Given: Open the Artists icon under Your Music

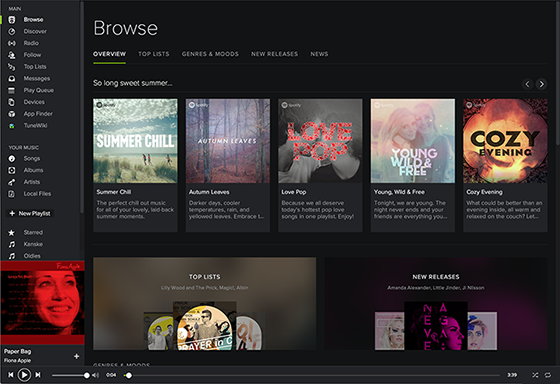Looking at the screenshot, I should [12, 182].
